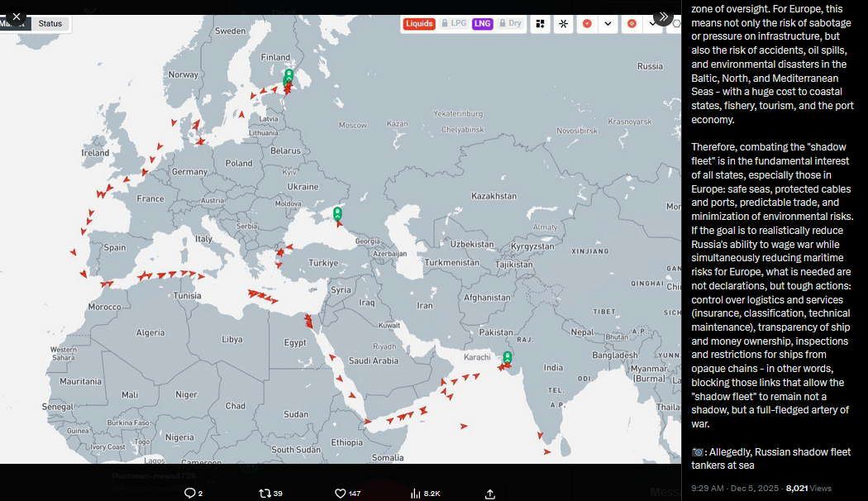Click the green port marker on India's west coast
868x501 pixels.
pyautogui.click(x=507, y=358)
